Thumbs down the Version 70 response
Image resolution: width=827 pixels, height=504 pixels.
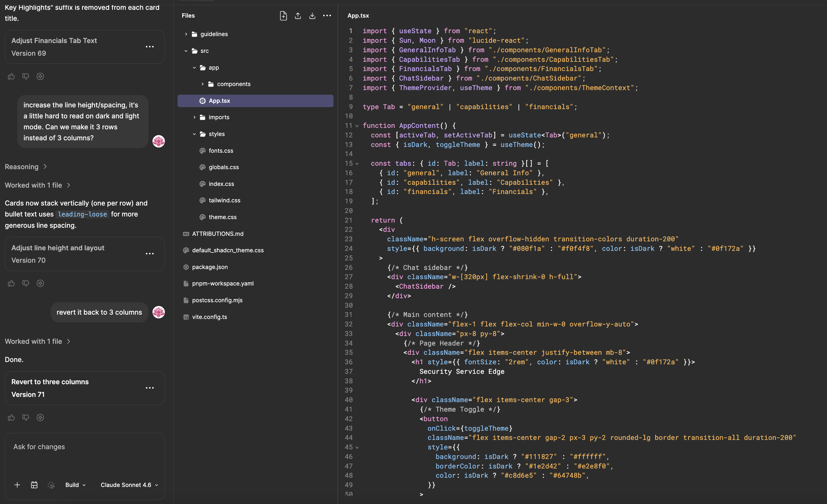point(26,283)
